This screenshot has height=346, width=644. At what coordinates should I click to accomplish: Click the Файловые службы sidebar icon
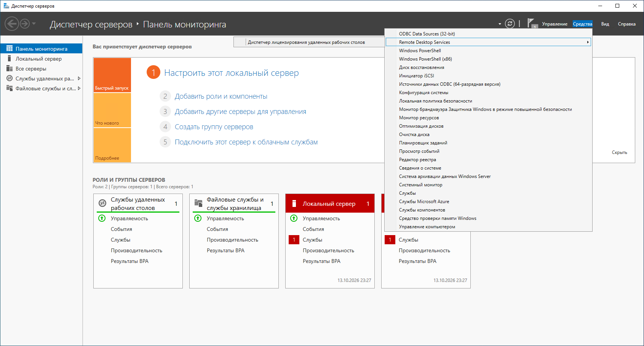(x=10, y=88)
